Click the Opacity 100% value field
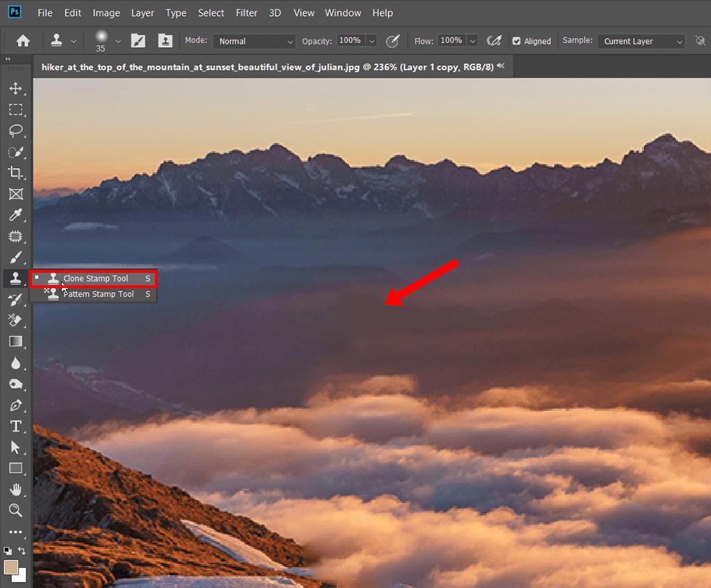 point(351,41)
